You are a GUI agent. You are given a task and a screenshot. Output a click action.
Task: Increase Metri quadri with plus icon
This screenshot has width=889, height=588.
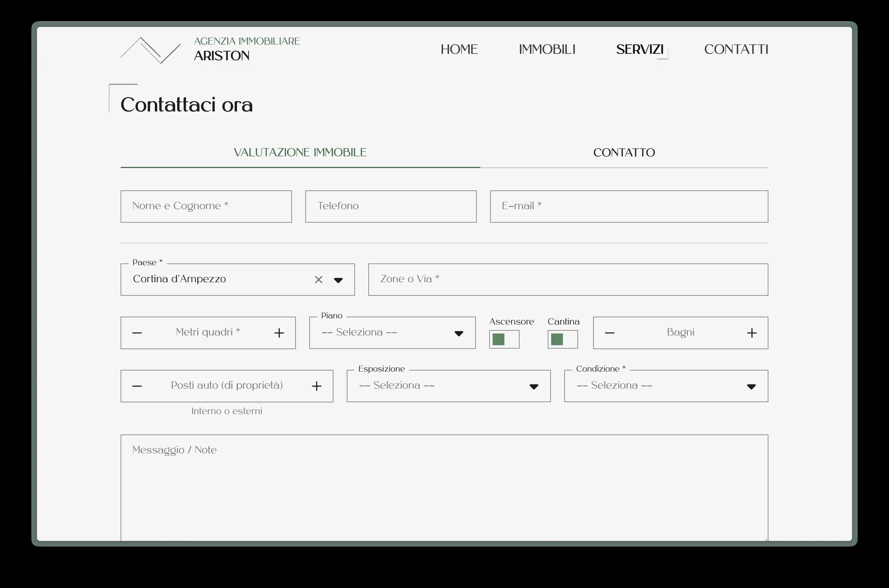coord(279,333)
